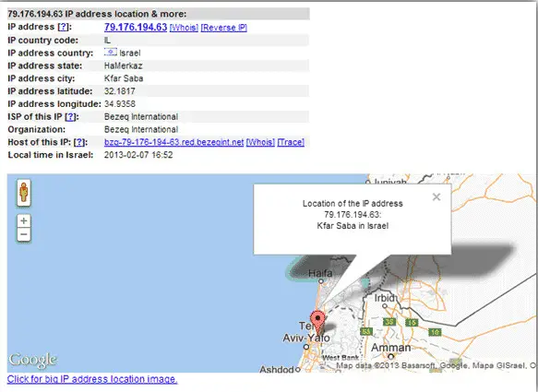Click the 'Israel' country name text
The height and width of the screenshot is (392, 538).
point(130,53)
